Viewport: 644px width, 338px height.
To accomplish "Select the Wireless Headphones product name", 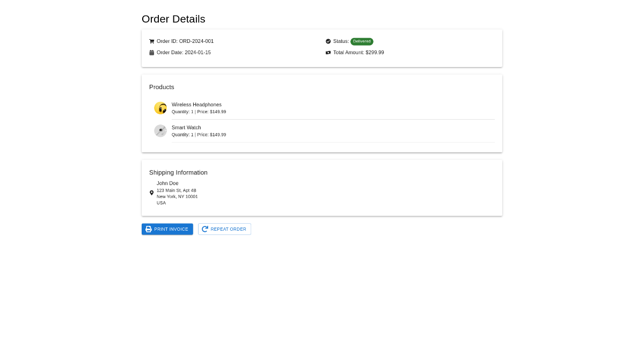I will coord(196,105).
